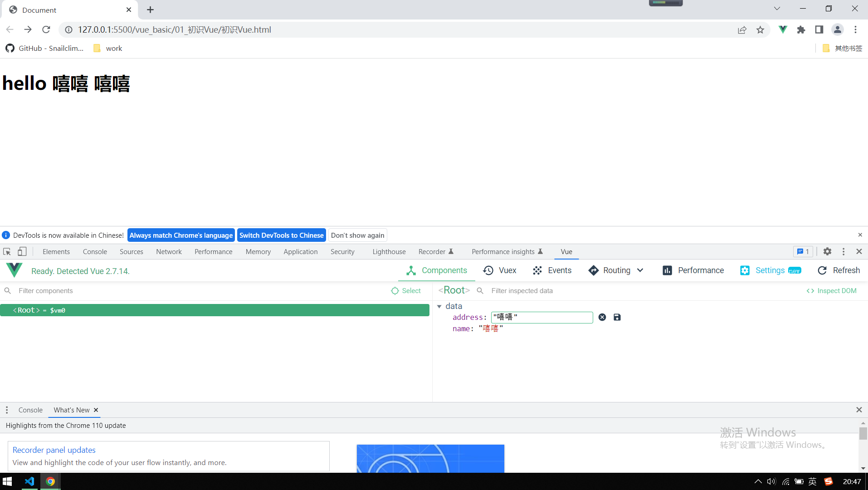Toggle the browser side panel icon
Viewport: 868px width, 490px height.
819,29
